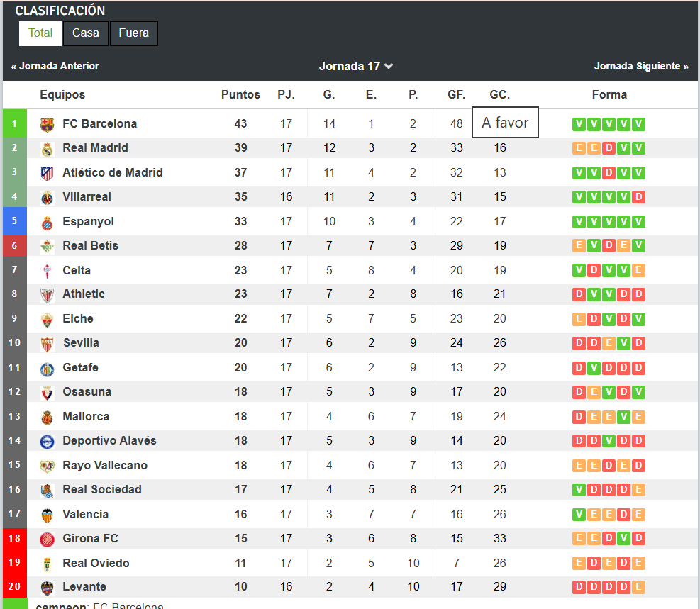700x609 pixels.
Task: Select the Total tab
Action: [x=40, y=33]
